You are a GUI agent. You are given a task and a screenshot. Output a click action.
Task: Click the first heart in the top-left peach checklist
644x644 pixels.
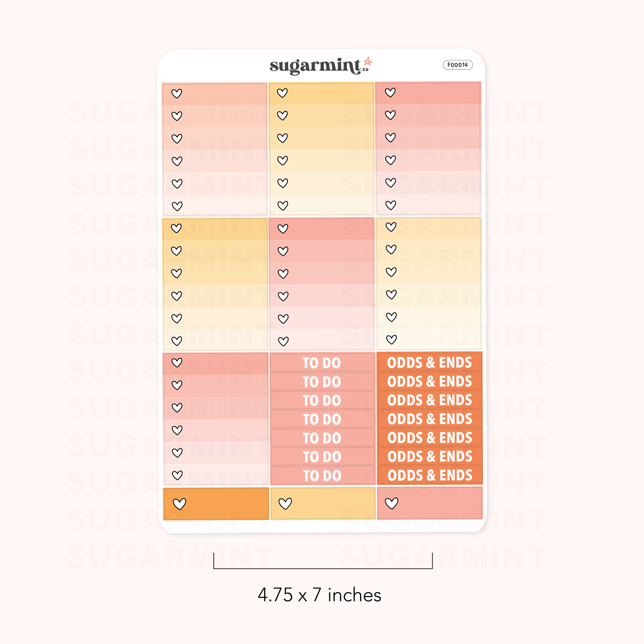(x=177, y=93)
